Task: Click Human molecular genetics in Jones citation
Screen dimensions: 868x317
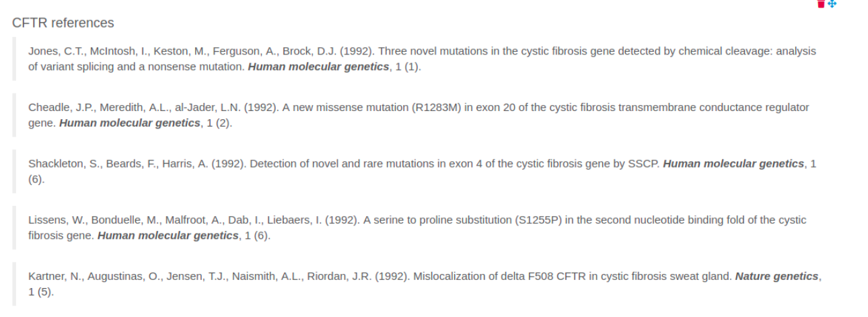Action: (318, 67)
